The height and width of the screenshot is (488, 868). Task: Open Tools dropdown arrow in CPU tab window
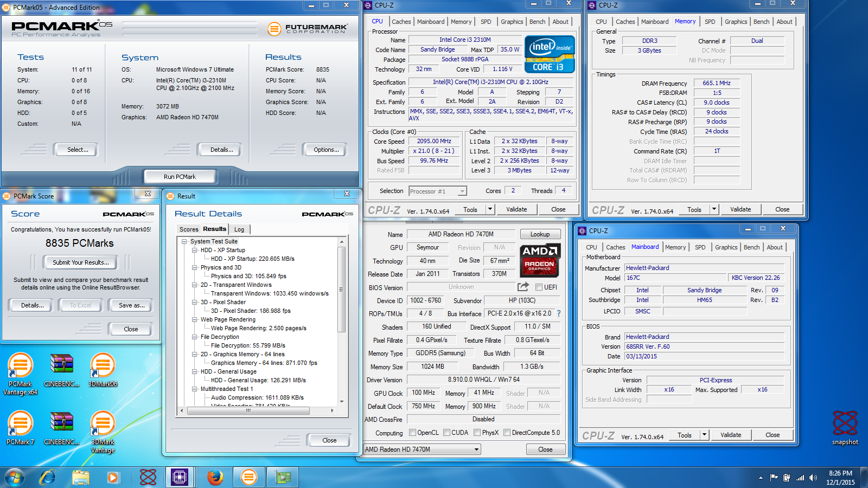(490, 209)
